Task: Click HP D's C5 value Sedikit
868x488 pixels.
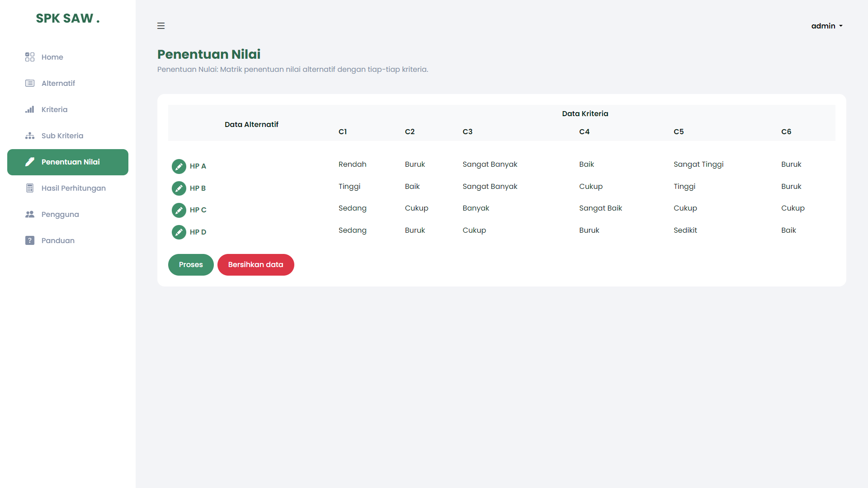Action: (685, 230)
